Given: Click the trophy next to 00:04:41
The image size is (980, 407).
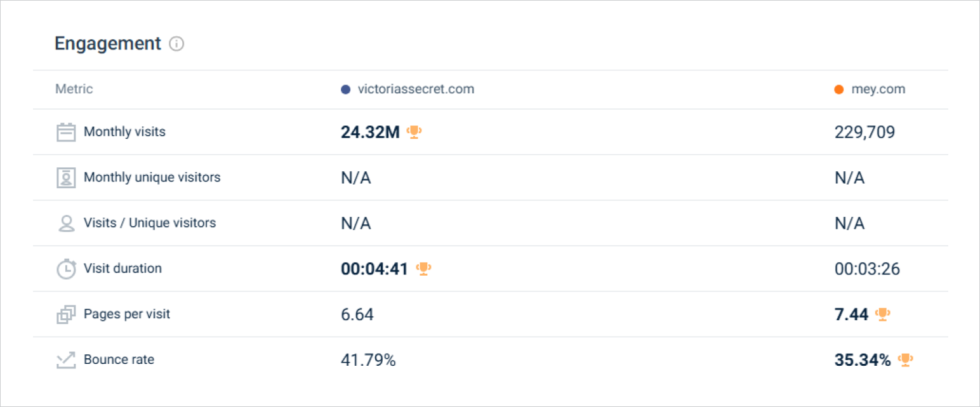Looking at the screenshot, I should coord(423,269).
